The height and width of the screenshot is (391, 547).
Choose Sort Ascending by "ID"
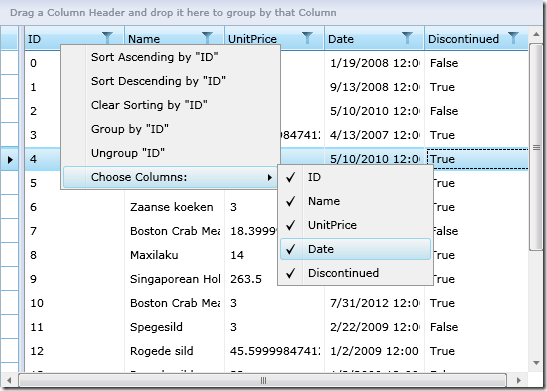pos(170,57)
